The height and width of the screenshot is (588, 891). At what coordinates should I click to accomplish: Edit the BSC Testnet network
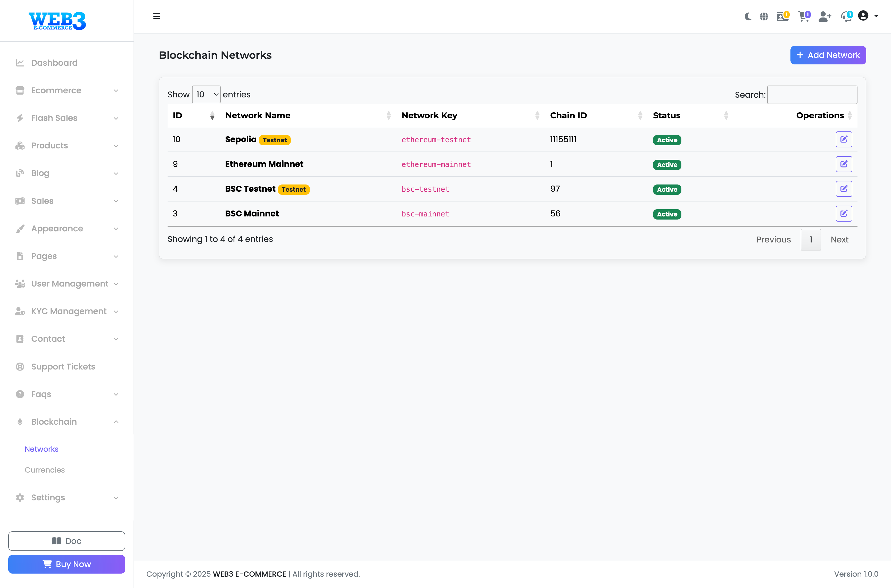pos(844,189)
